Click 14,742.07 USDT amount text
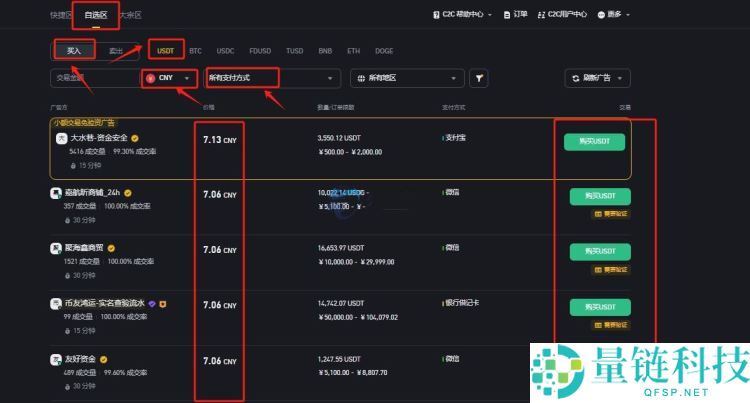The height and width of the screenshot is (403, 750). [341, 303]
